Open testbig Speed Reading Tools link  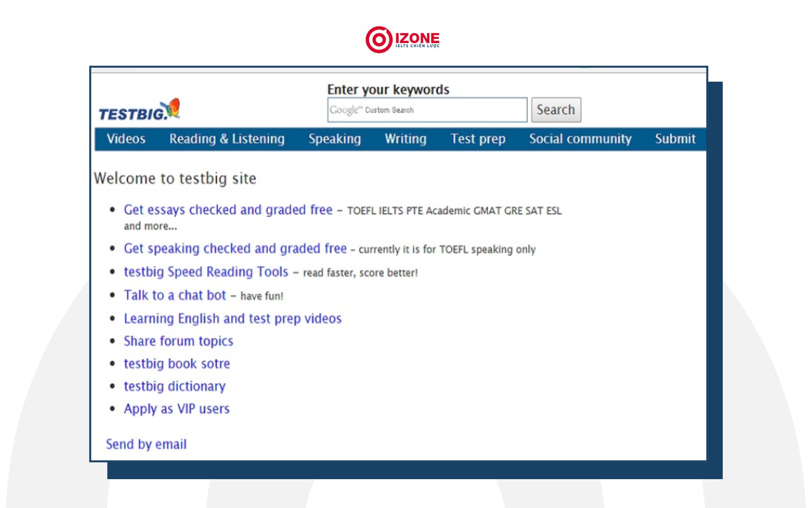(x=206, y=271)
